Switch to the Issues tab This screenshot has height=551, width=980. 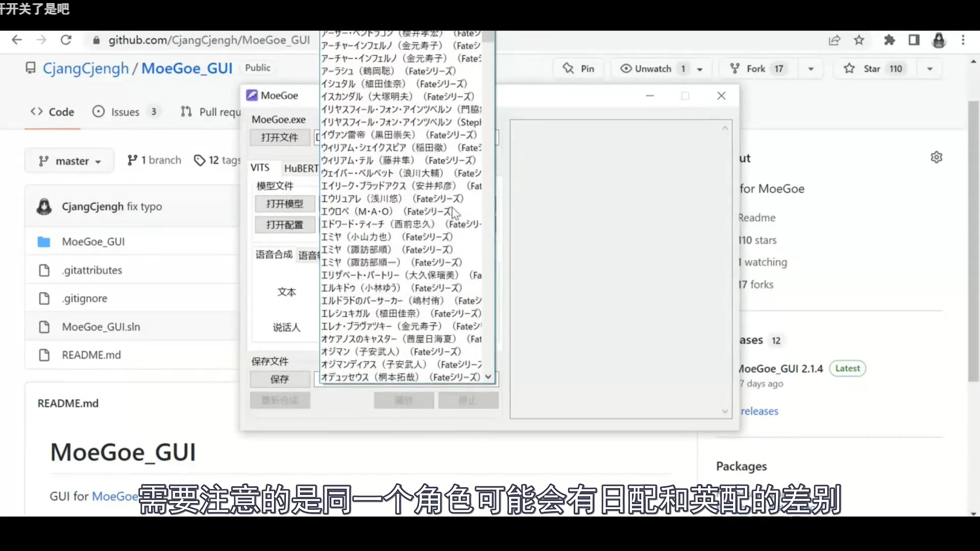coord(125,112)
